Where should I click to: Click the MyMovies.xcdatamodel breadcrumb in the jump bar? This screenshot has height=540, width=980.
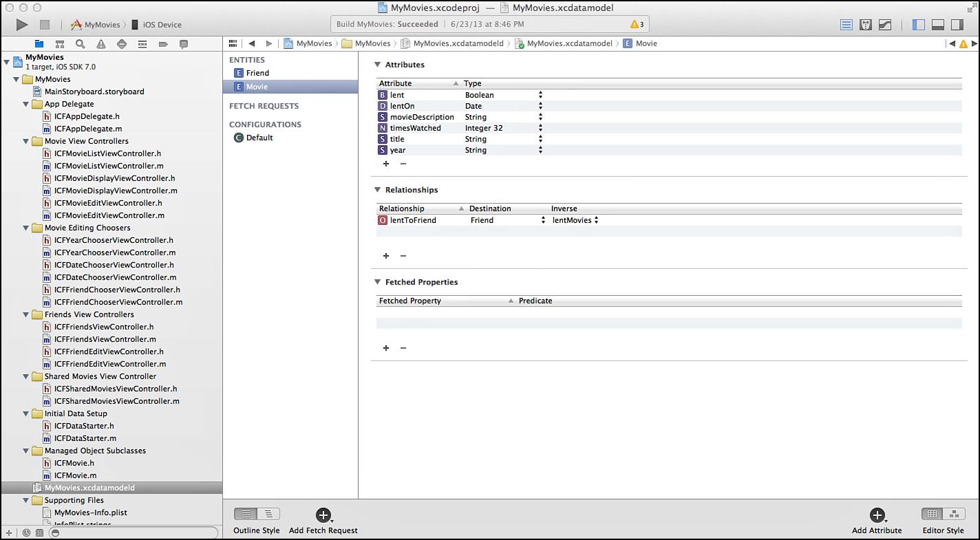(x=564, y=43)
